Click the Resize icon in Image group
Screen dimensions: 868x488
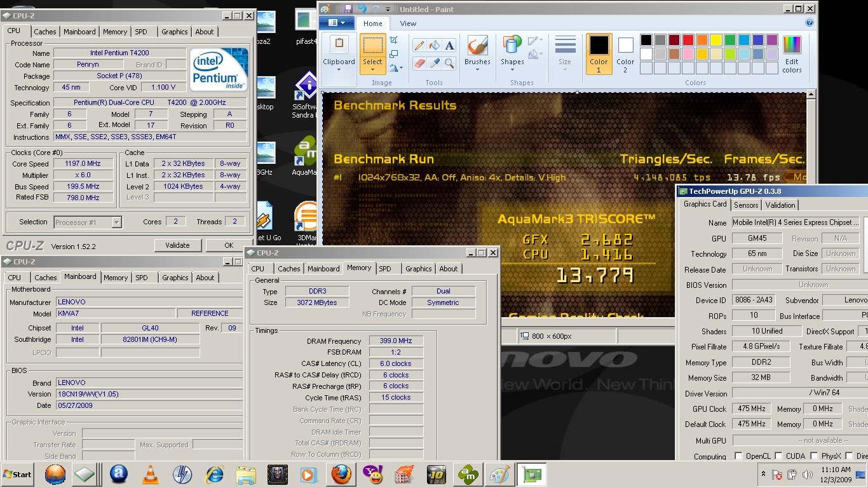pos(394,54)
